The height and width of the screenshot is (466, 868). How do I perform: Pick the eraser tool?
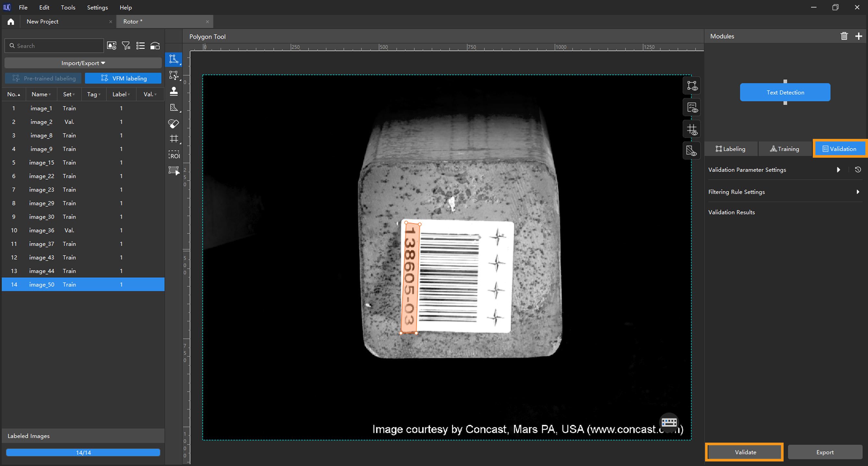coord(174,123)
